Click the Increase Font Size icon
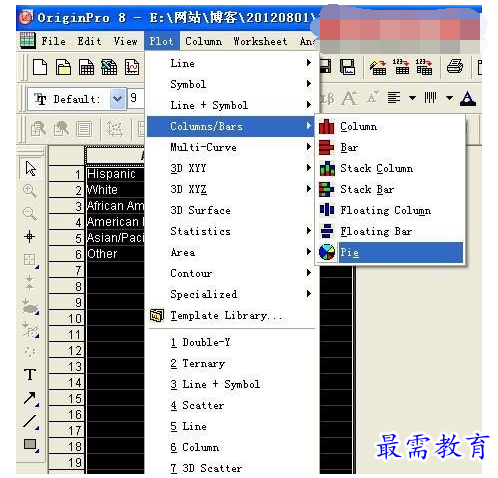The height and width of the screenshot is (478, 498). coord(350,98)
